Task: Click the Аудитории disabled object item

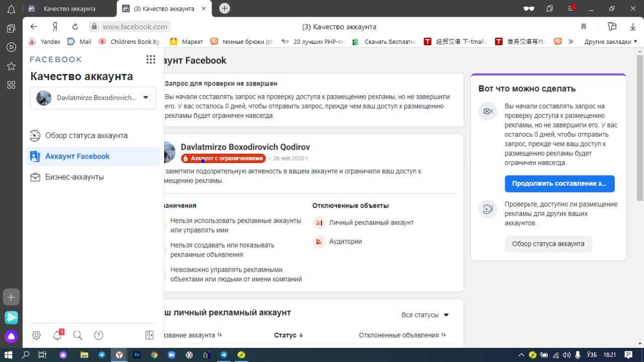Action: (337, 242)
